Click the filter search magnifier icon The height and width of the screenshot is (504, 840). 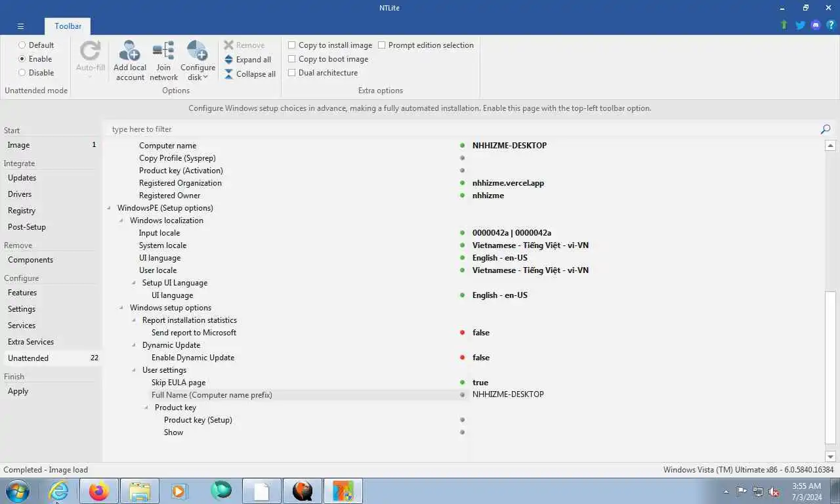click(x=826, y=129)
